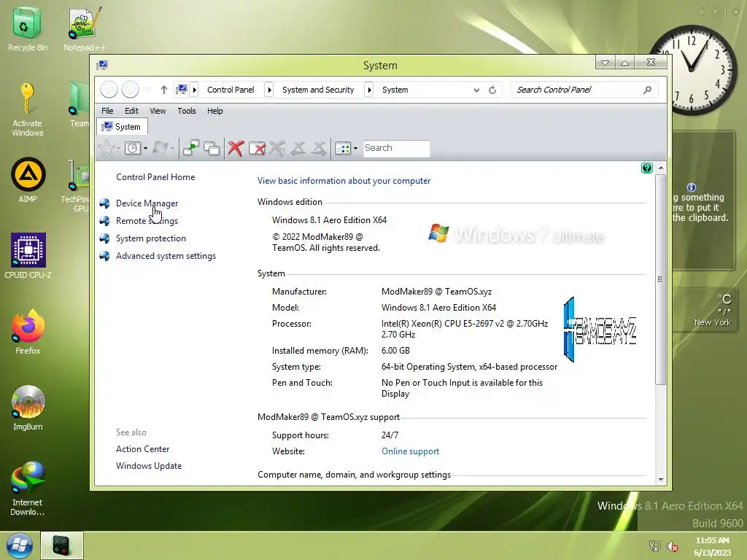The width and height of the screenshot is (747, 560).
Task: Click the red X close tab icon
Action: [236, 148]
